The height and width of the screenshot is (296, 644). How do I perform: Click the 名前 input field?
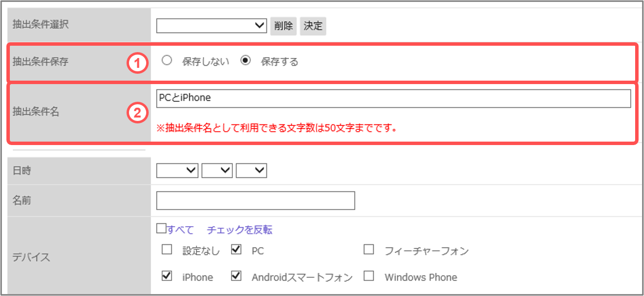(256, 201)
